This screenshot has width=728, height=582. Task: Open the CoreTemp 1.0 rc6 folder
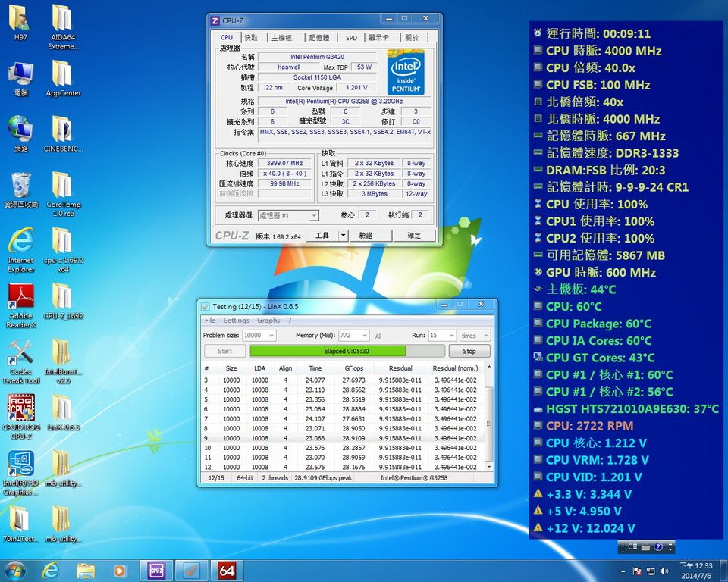[x=63, y=194]
